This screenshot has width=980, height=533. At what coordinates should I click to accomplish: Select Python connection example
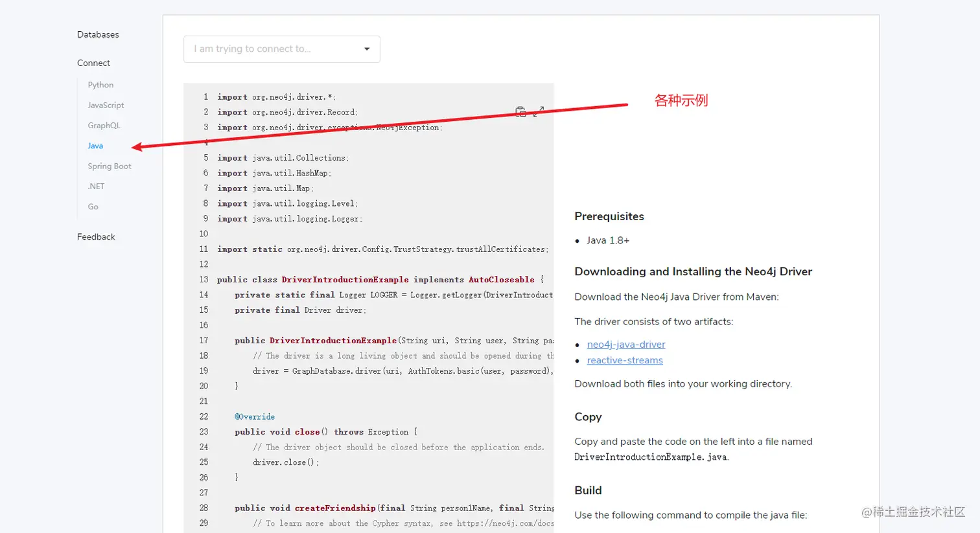tap(100, 85)
